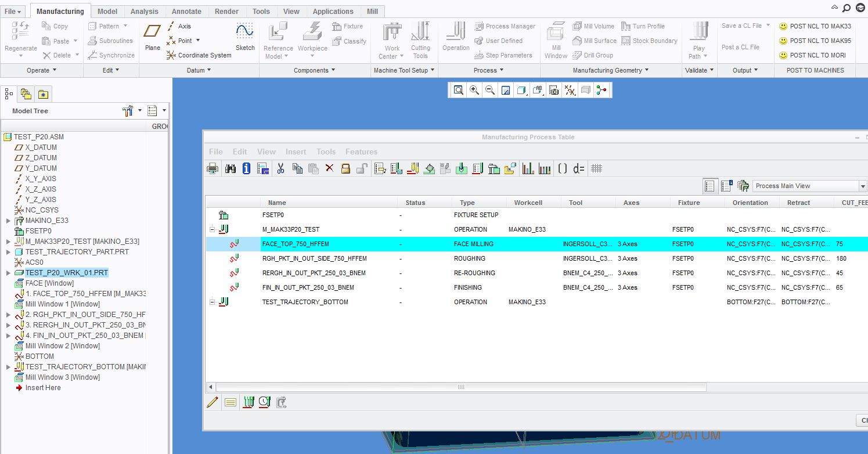Expand the TEST_P20_WRK_01.PRT node
Viewport: 868px width, 454px height.
(8, 273)
